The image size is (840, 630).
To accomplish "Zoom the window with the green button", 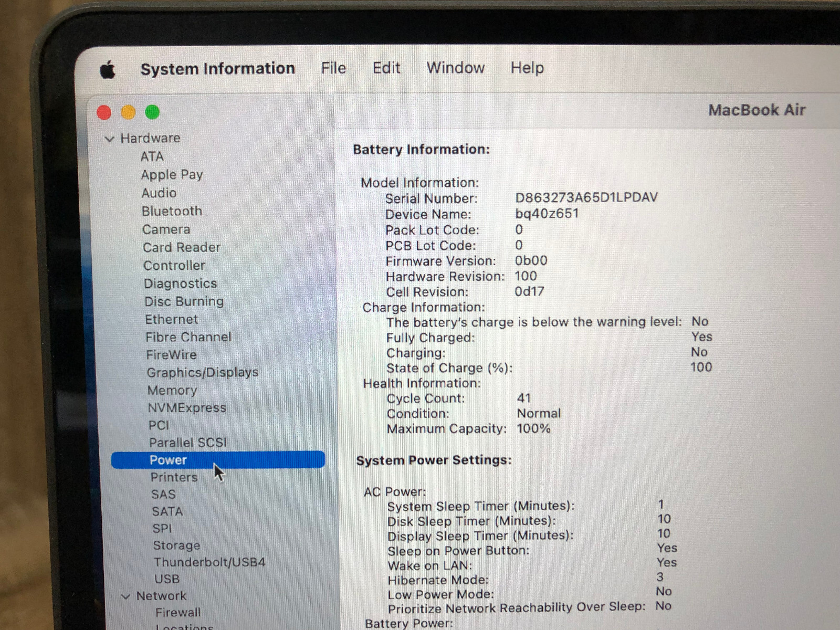I will click(152, 112).
